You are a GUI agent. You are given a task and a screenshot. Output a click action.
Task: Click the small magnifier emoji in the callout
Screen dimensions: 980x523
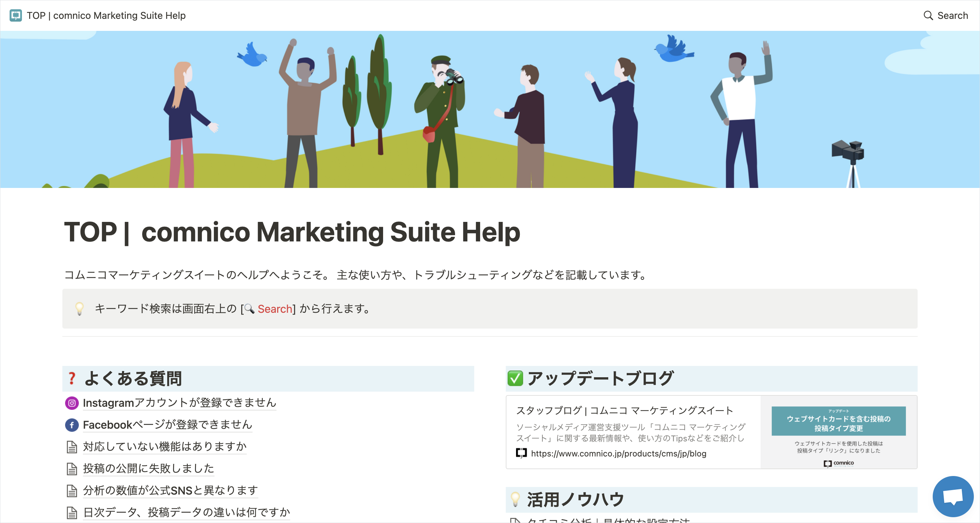[249, 309]
